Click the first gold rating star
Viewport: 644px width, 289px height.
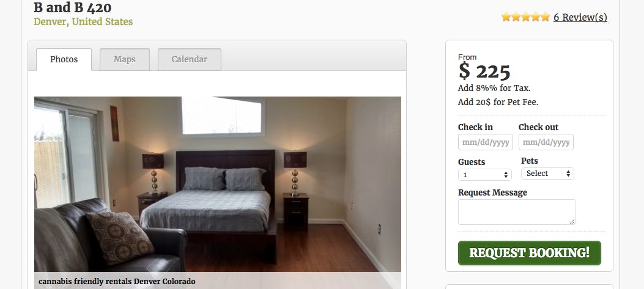pyautogui.click(x=506, y=17)
